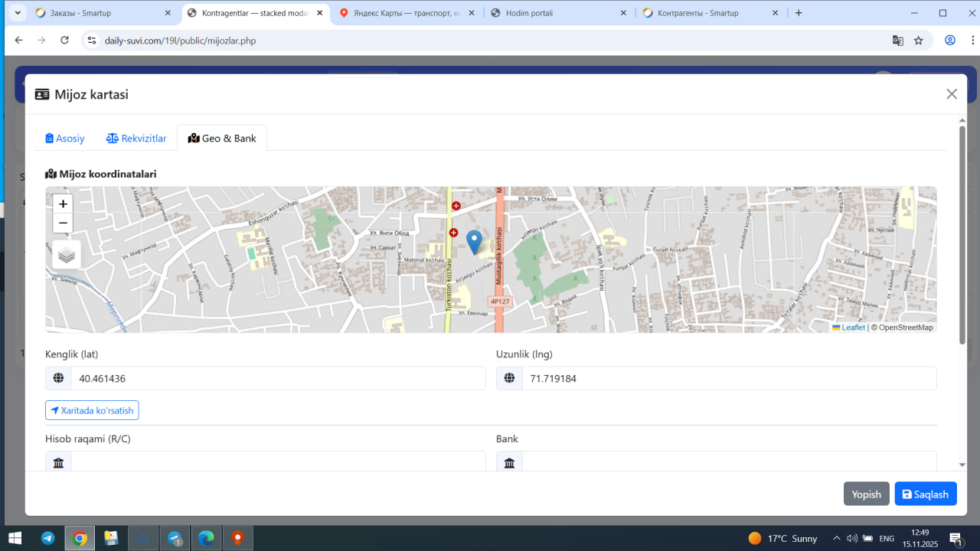View site information icon in address bar
Screen dimensions: 980x551
[x=91, y=41]
